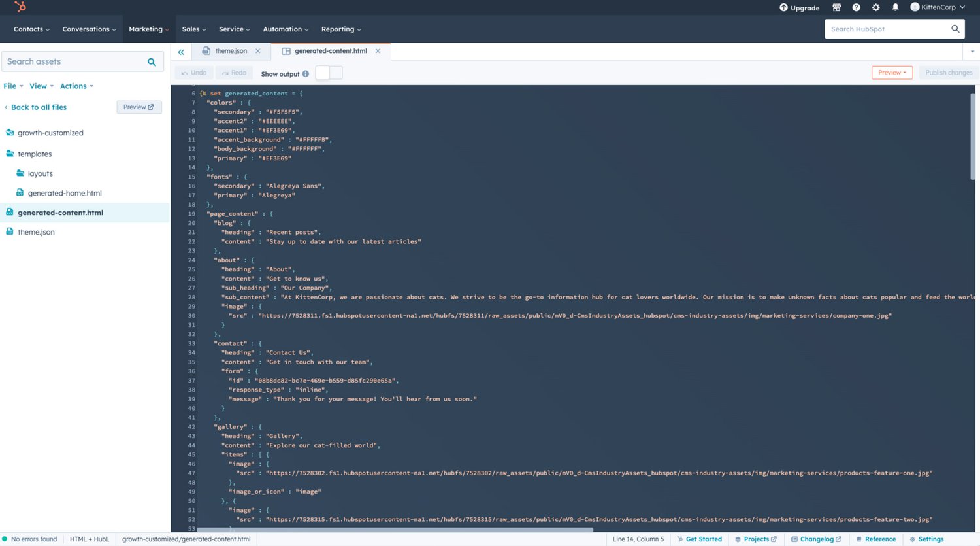
Task: Open the Reference link
Action: (x=876, y=539)
